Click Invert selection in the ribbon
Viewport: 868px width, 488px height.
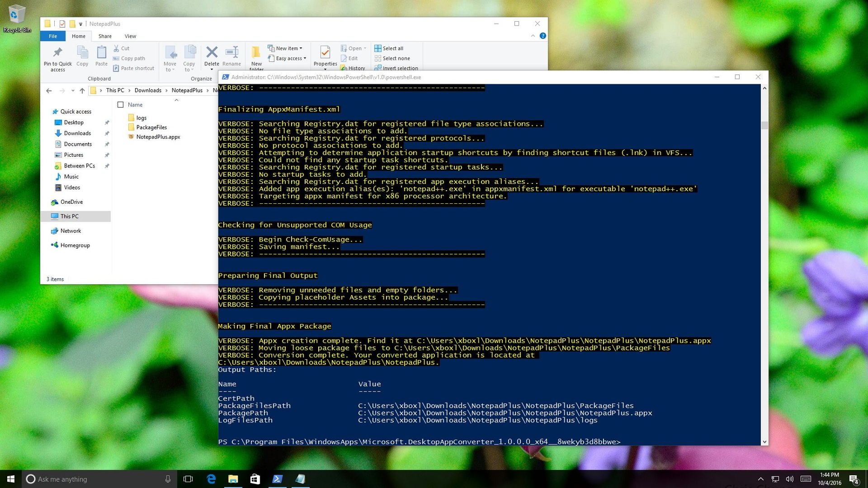coord(397,68)
